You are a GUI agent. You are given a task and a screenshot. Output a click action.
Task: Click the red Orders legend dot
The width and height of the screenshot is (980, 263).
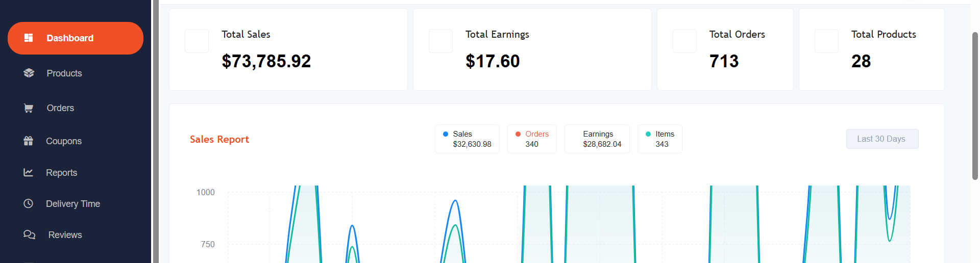pos(518,134)
